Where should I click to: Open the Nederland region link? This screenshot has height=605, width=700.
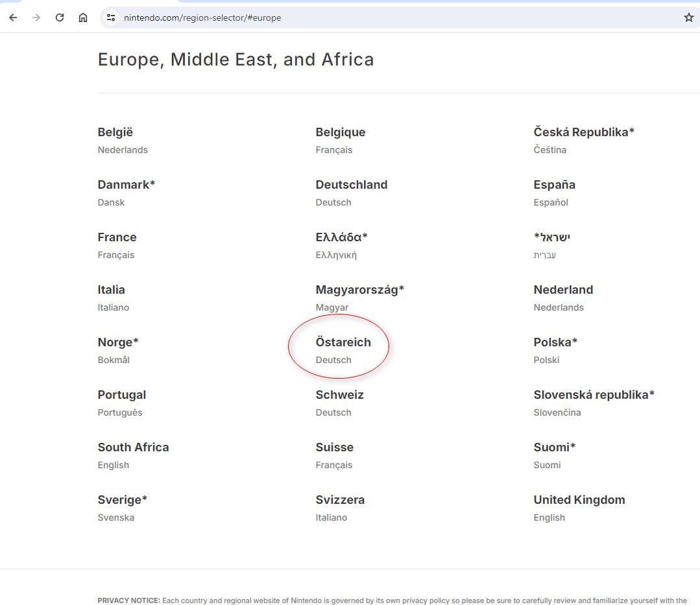563,298
